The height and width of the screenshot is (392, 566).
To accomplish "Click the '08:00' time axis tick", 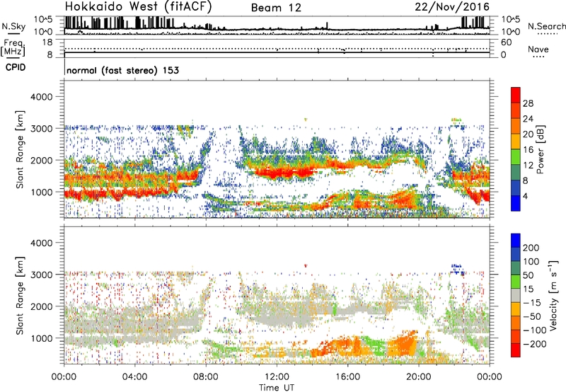I will [x=206, y=377].
